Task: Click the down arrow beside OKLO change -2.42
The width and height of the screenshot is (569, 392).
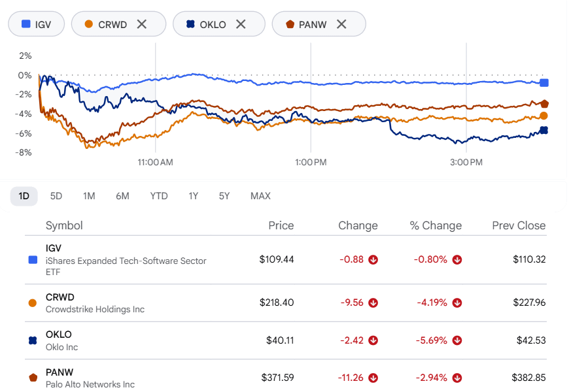Action: point(373,340)
